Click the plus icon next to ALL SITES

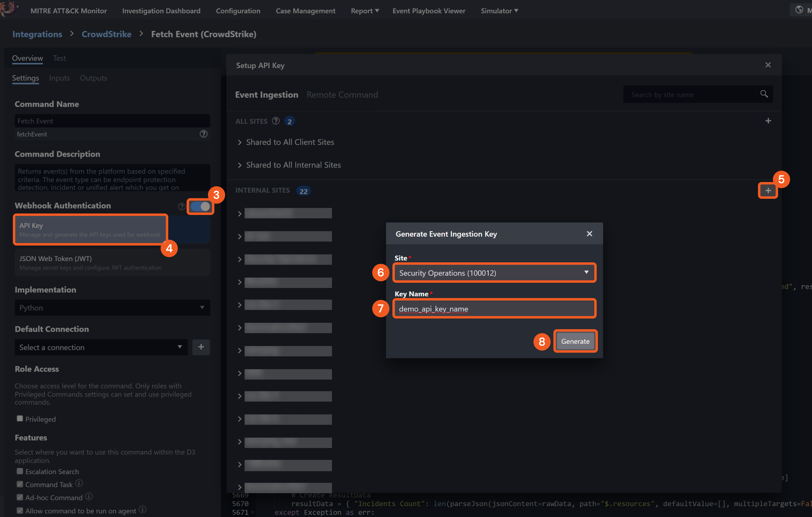click(768, 121)
